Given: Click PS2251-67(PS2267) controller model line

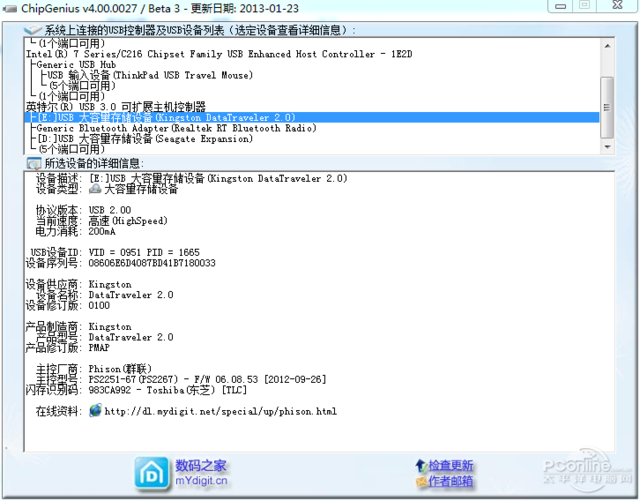Looking at the screenshot, I should click(207, 379).
